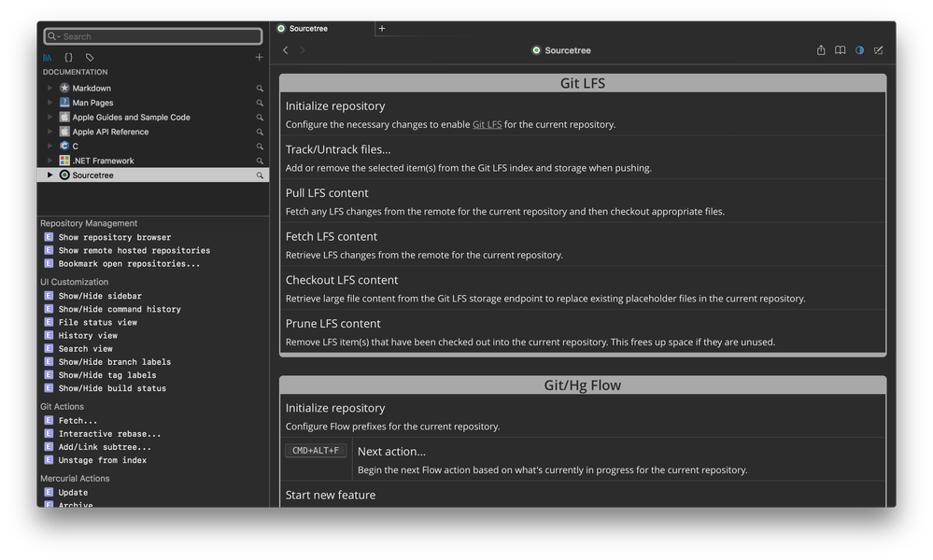Jump to Show/Hide build status entry
The width and height of the screenshot is (933, 560).
112,388
